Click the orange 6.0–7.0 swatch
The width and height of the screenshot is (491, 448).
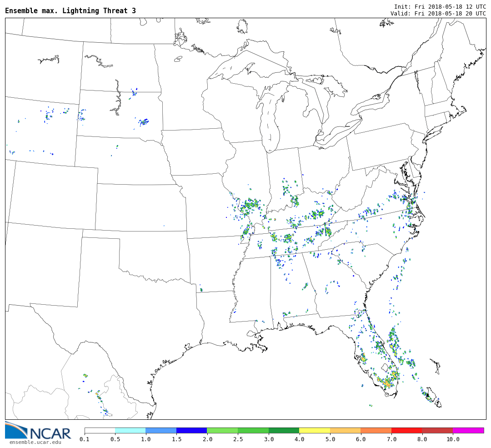(x=376, y=430)
